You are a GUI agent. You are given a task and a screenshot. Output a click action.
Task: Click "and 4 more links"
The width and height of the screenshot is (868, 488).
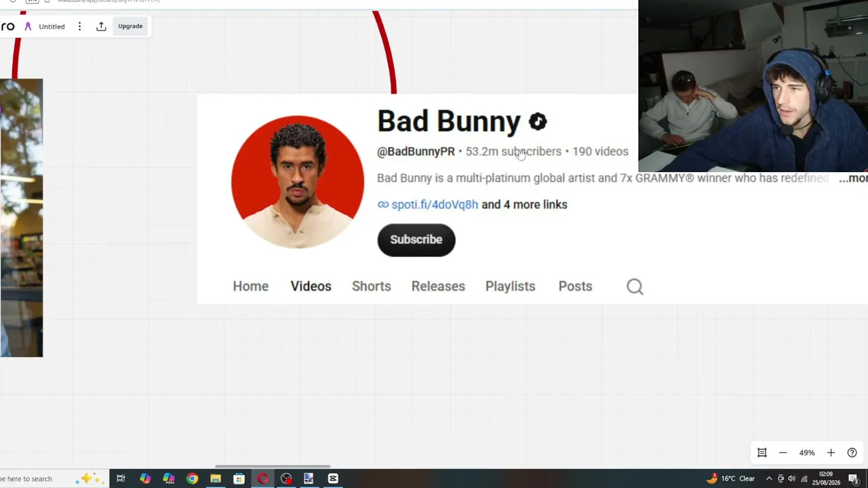(x=524, y=205)
